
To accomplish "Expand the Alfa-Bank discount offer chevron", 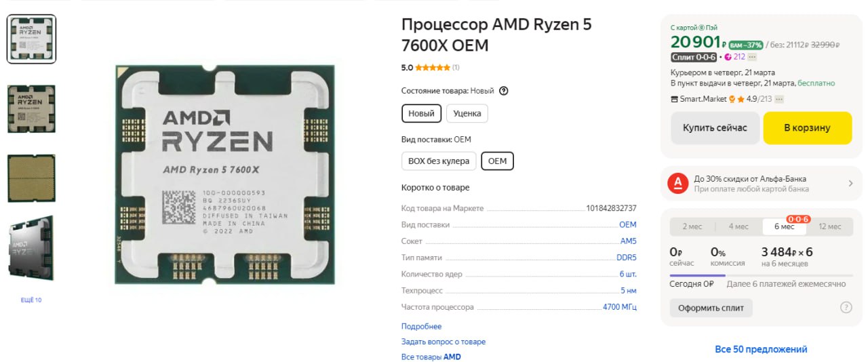I will point(850,184).
